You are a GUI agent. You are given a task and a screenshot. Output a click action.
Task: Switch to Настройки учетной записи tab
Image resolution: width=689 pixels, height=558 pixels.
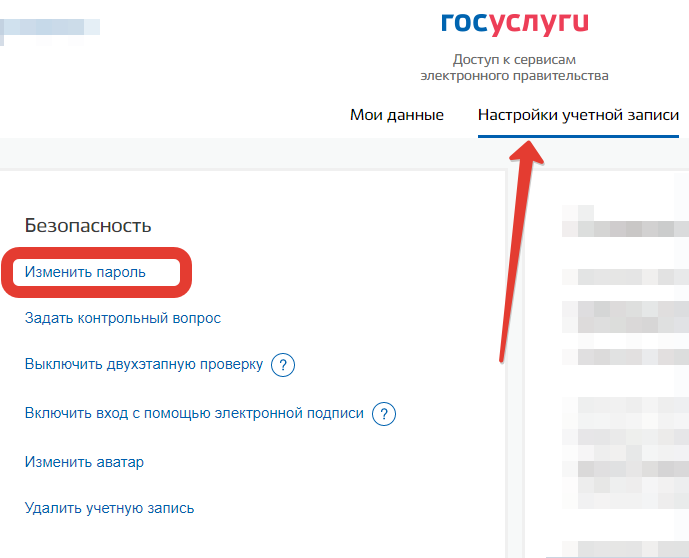pyautogui.click(x=578, y=115)
